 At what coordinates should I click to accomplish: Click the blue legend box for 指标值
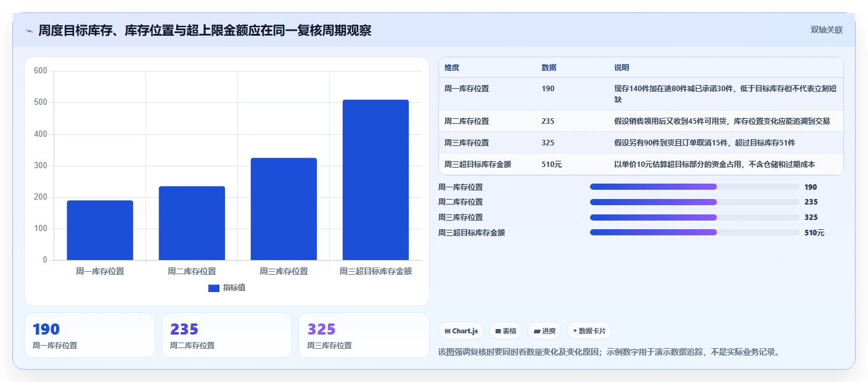tap(214, 288)
